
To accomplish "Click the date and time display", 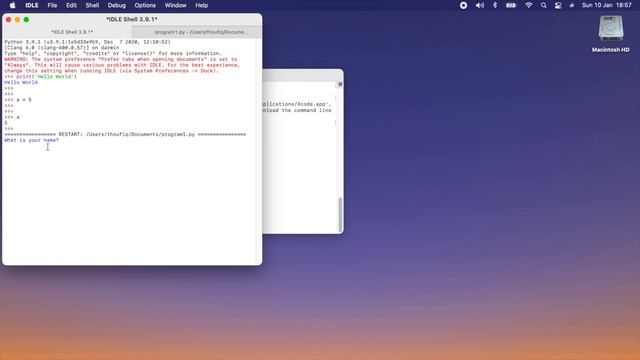I will 607,5.
